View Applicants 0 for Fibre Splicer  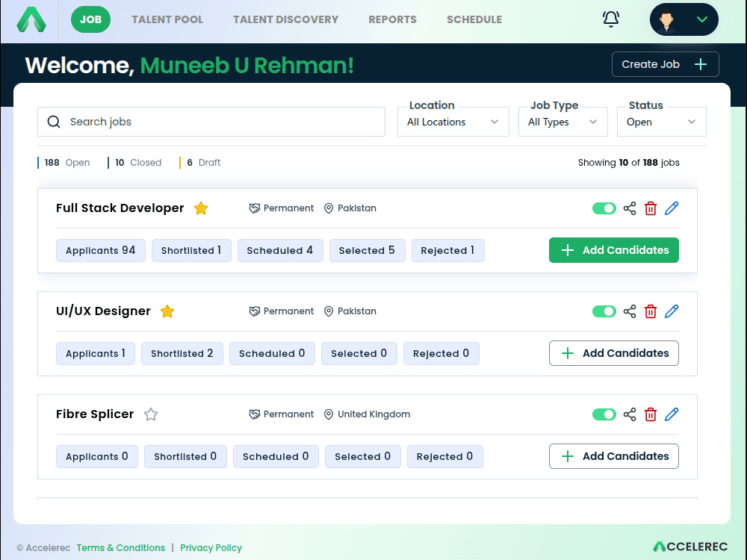(96, 457)
